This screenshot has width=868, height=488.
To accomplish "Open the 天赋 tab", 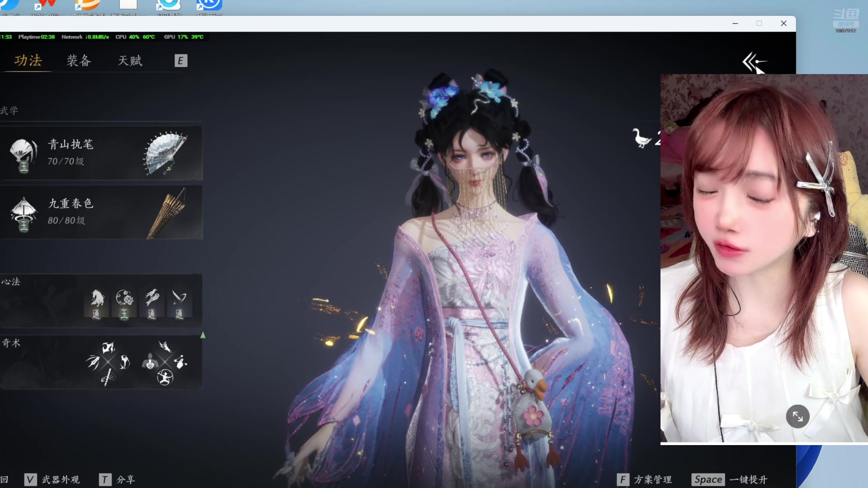I will tap(130, 61).
